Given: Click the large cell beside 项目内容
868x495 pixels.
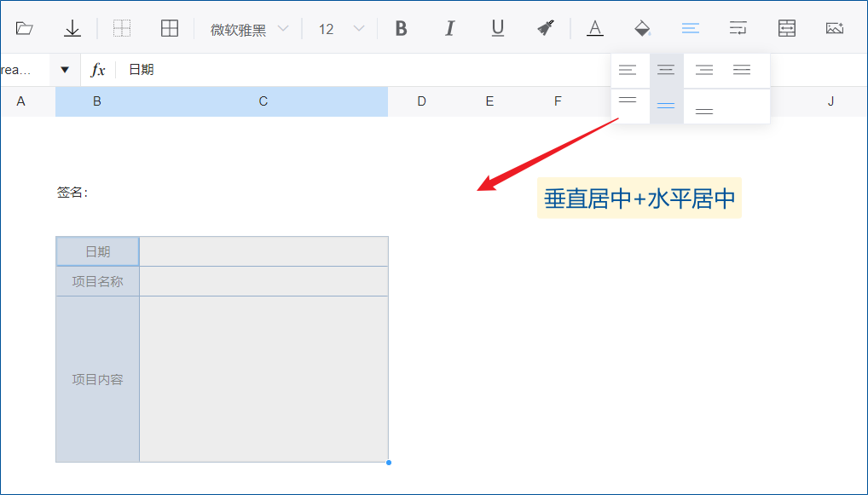Looking at the screenshot, I should (263, 379).
